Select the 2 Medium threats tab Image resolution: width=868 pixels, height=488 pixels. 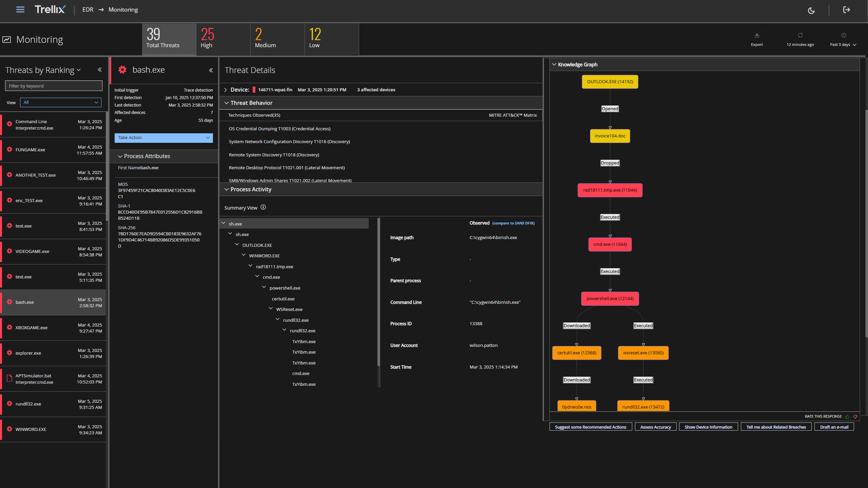(x=277, y=39)
